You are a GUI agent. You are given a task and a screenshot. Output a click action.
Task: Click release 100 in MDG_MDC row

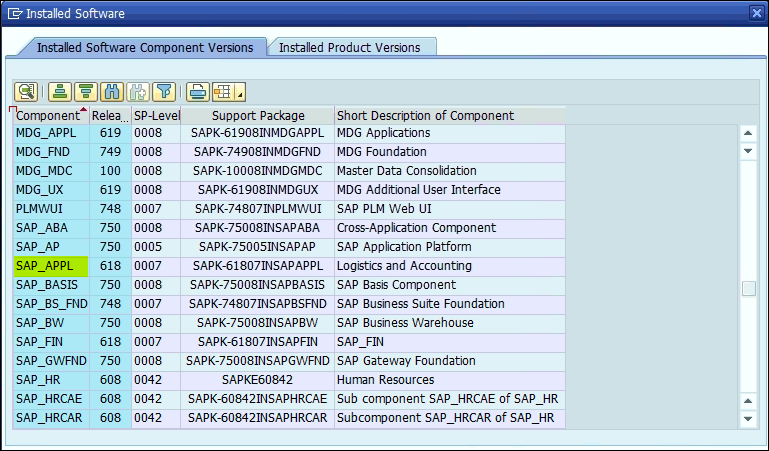pos(110,171)
